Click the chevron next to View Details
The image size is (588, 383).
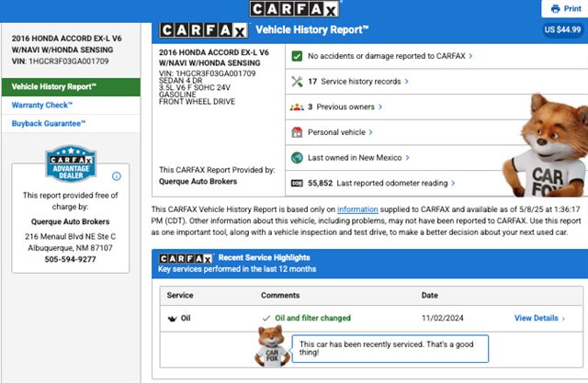click(x=563, y=319)
